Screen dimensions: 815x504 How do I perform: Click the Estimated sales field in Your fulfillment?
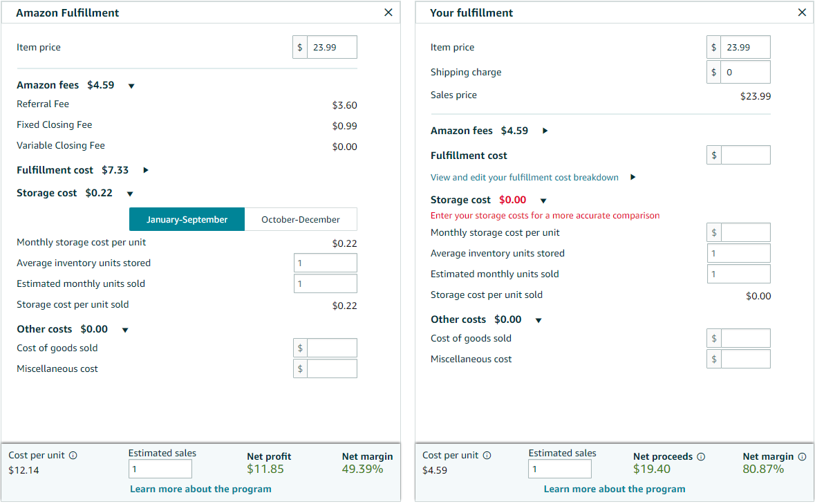[559, 469]
